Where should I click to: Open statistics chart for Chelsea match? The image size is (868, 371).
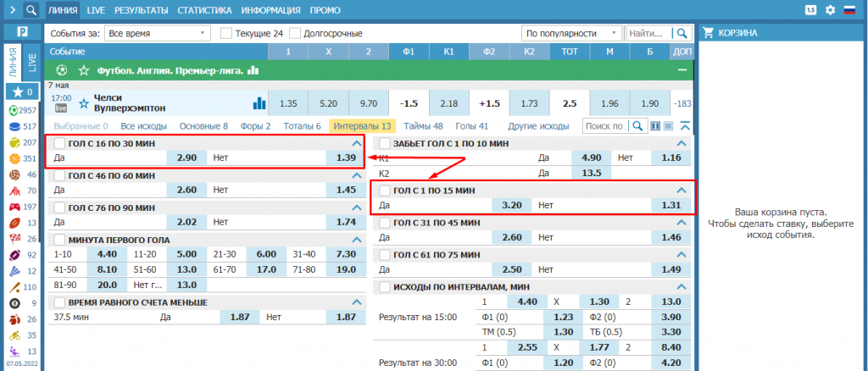coord(259,103)
